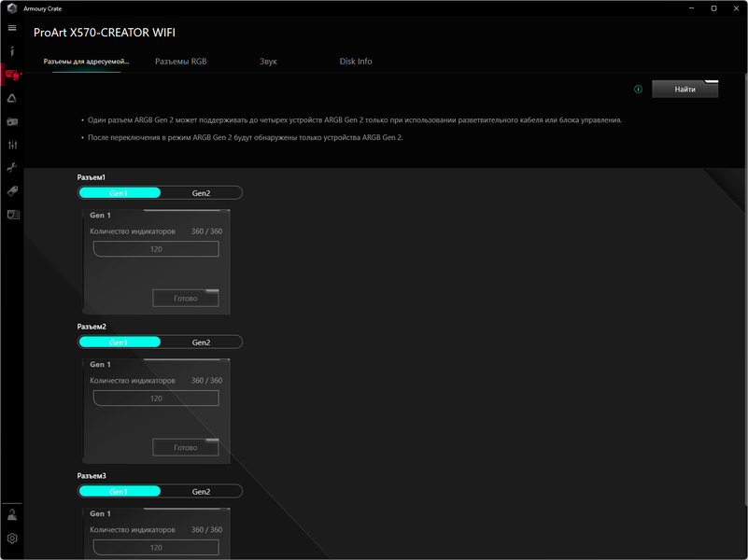Screen dimensions: 748x560
Task: Maximize the Armoury Crate window
Action: pos(713,8)
